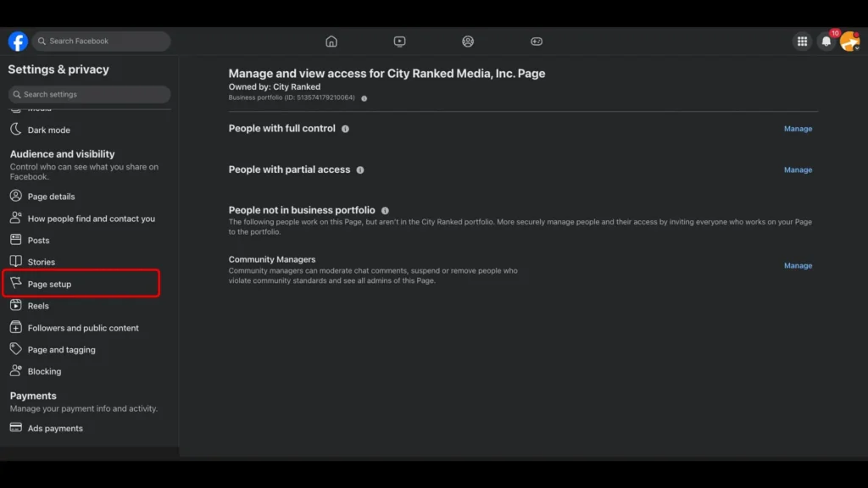Open the apps grid menu icon
This screenshot has width=868, height=488.
[802, 42]
